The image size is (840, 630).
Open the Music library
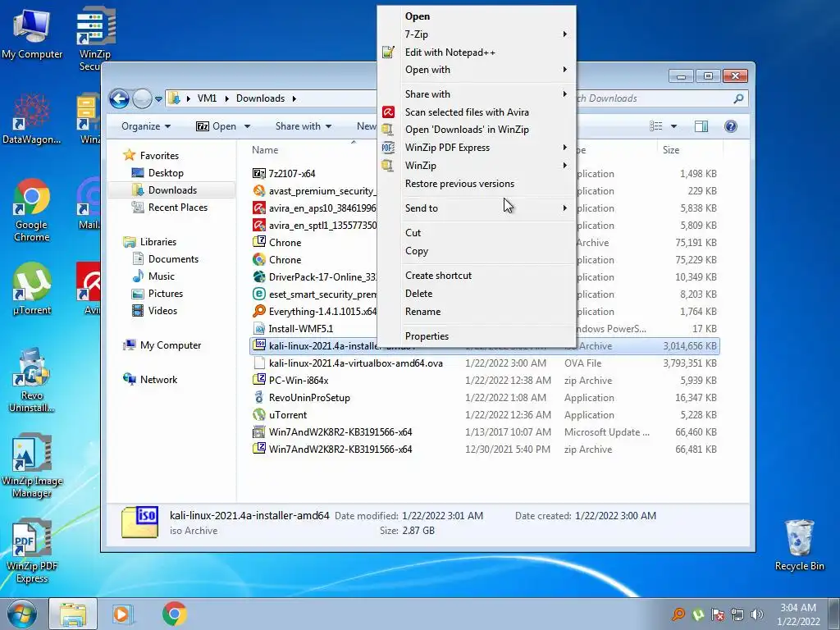pos(162,276)
